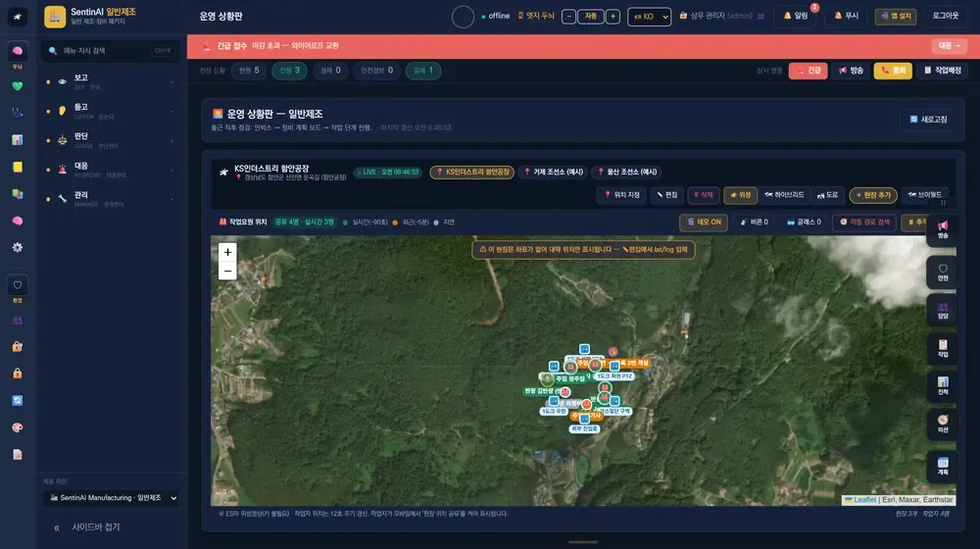
Task: Expand the 듣고 LISTEN menu section
Action: [x=111, y=111]
